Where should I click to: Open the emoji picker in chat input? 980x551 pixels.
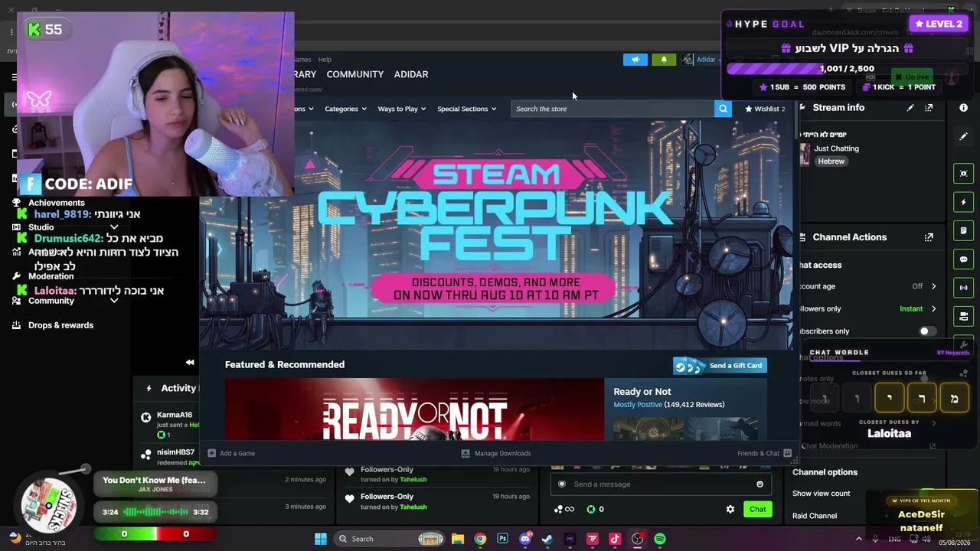pos(759,484)
